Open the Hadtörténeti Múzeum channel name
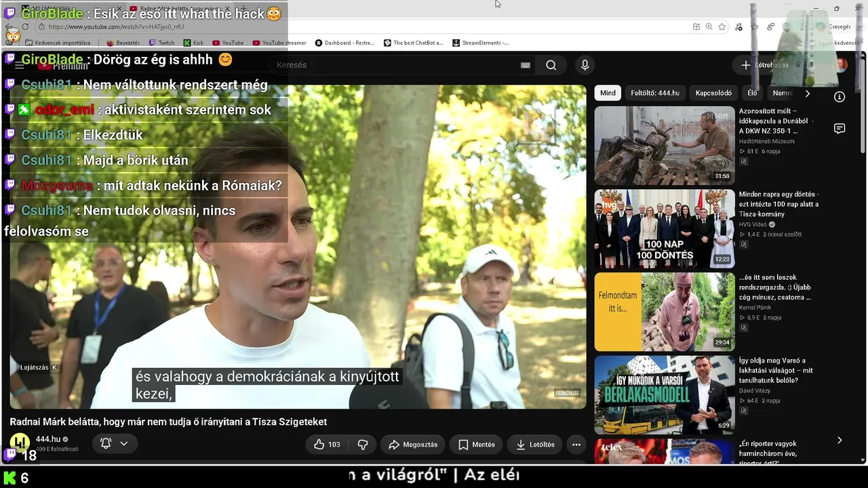Screen dimensions: 868x488 pos(766,142)
